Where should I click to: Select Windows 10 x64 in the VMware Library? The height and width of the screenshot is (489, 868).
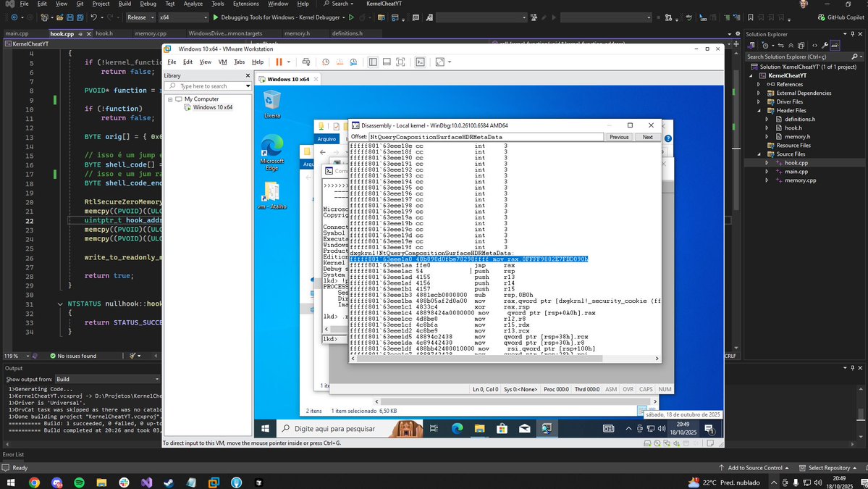point(213,107)
